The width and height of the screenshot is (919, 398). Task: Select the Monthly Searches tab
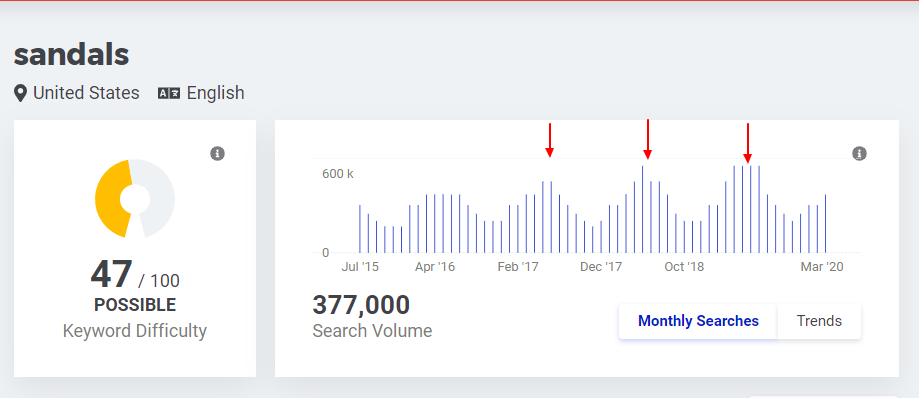(698, 321)
